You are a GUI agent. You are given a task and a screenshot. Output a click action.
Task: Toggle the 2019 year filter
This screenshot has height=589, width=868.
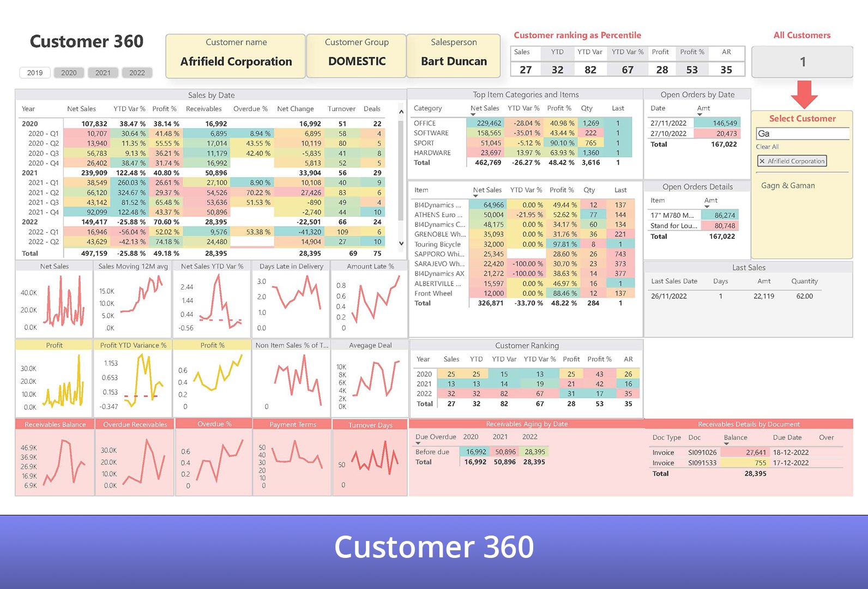(35, 73)
